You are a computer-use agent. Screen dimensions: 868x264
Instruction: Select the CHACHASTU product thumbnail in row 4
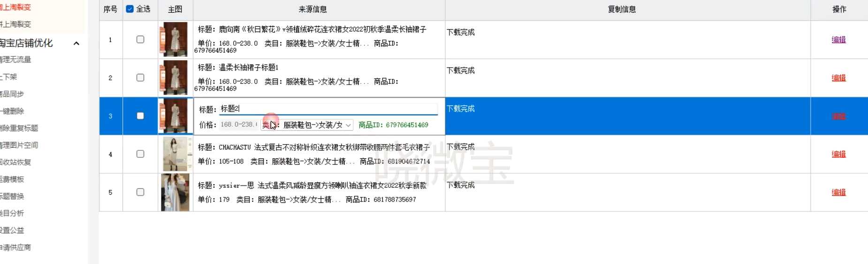tap(175, 154)
